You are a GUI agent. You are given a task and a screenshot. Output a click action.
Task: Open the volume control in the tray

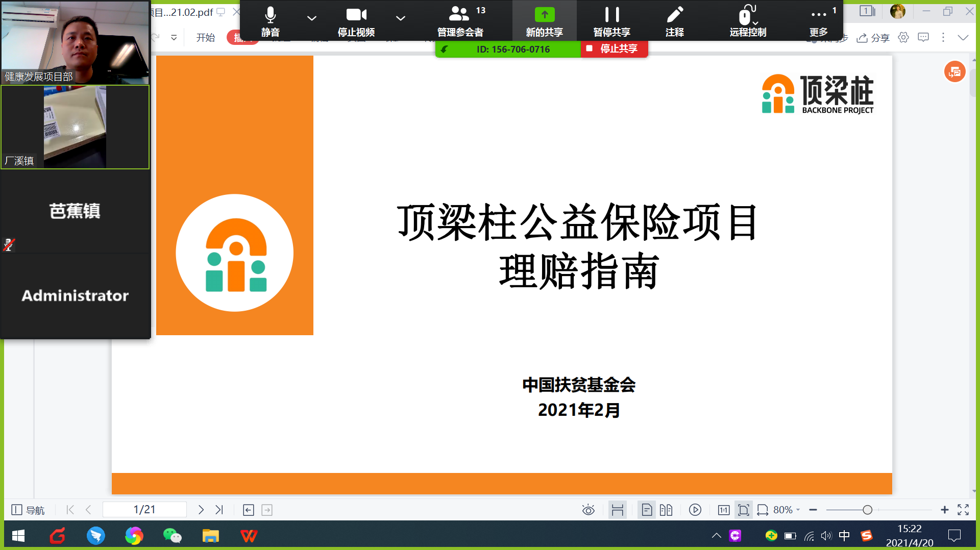[x=826, y=536]
